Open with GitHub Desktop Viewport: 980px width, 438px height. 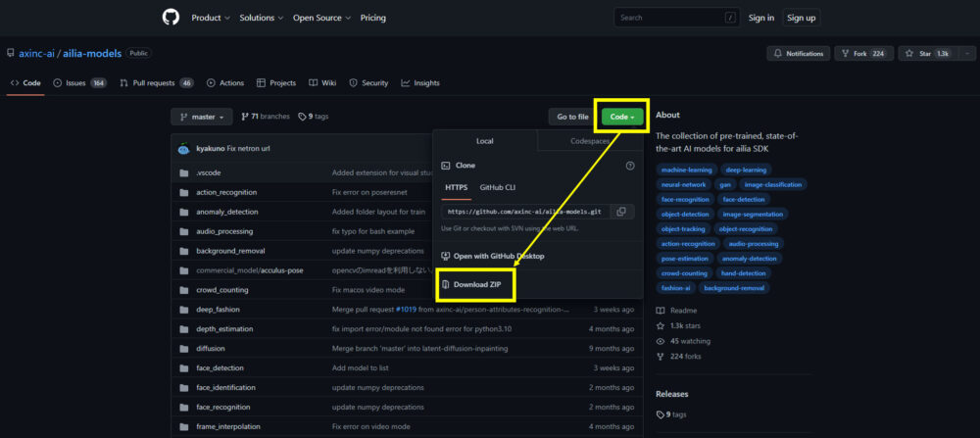click(x=499, y=256)
